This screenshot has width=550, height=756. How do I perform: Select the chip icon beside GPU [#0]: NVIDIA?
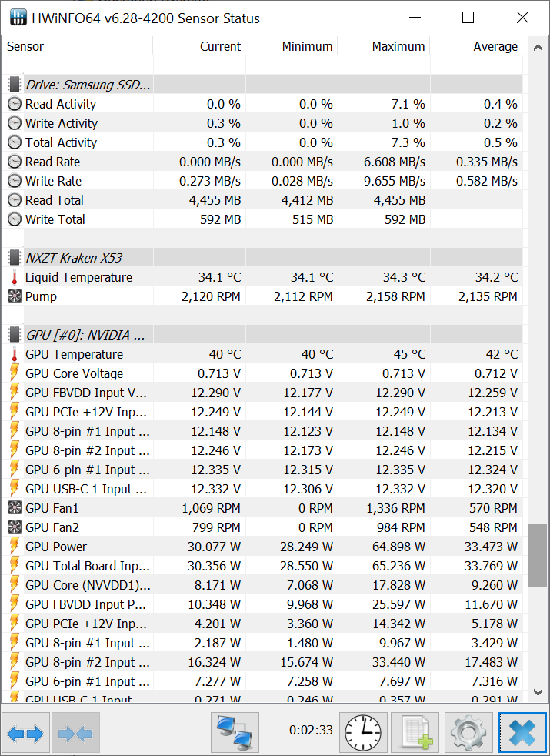tap(15, 335)
